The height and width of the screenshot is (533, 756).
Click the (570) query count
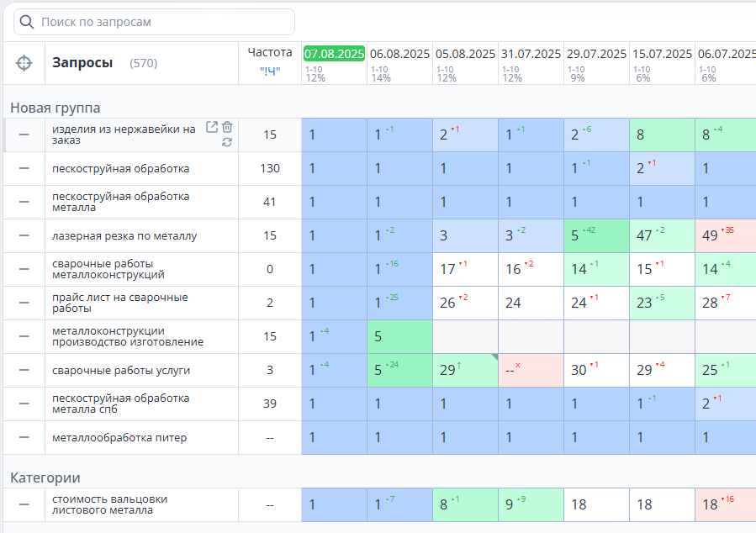point(144,63)
